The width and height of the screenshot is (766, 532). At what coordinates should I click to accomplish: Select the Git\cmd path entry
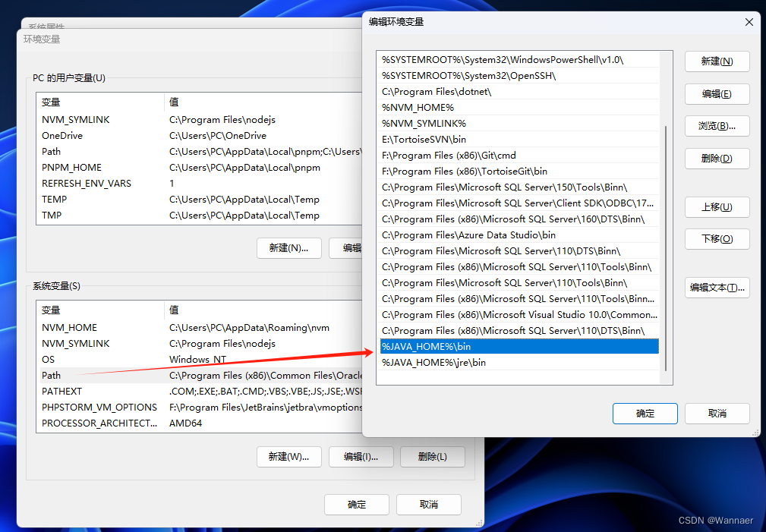point(519,156)
